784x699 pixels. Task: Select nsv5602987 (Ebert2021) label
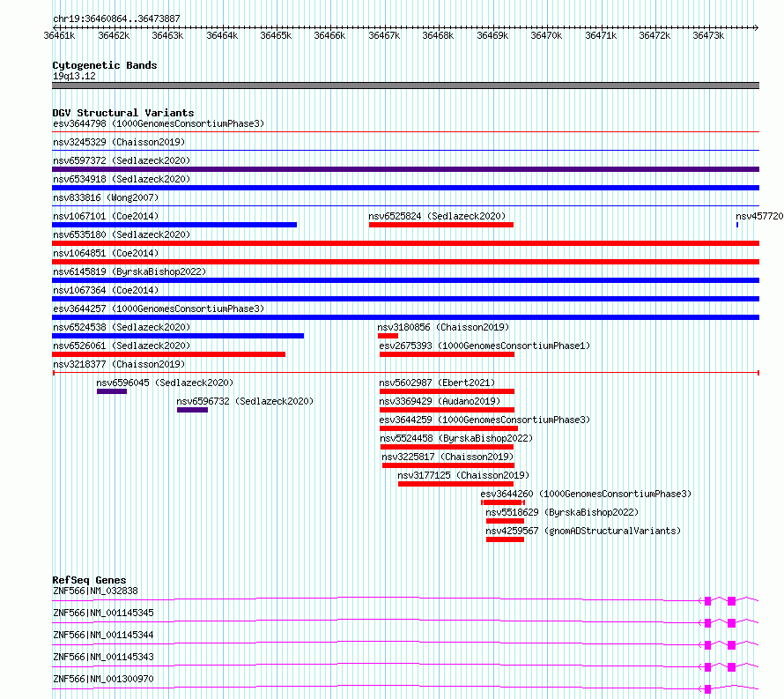pyautogui.click(x=437, y=383)
